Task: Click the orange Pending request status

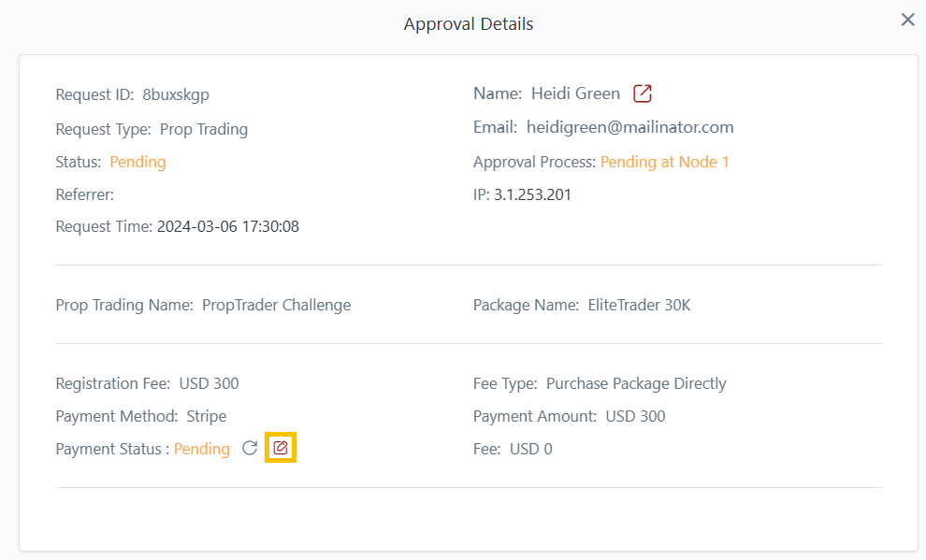Action: coord(137,162)
